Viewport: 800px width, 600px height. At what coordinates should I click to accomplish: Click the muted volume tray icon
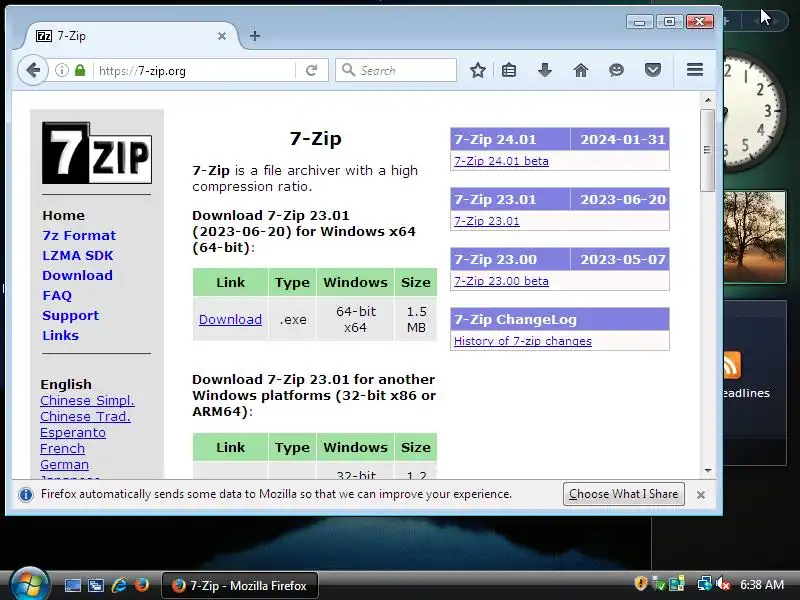[x=723, y=584]
